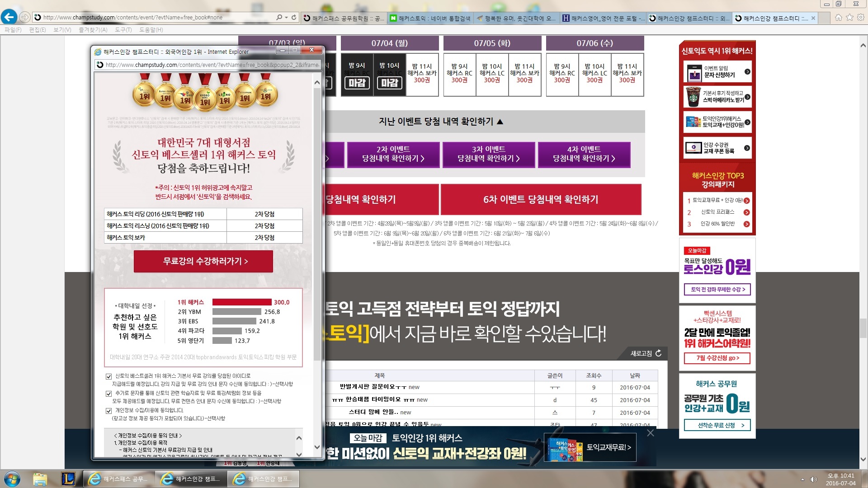Screen dimensions: 868x488
Task: Click the main browser address bar
Action: pyautogui.click(x=158, y=17)
